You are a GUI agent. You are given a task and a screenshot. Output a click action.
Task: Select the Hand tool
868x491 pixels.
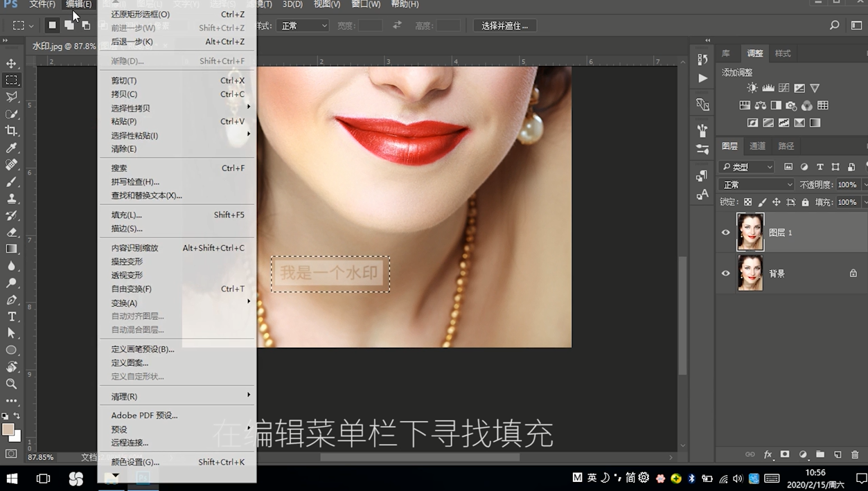11,367
